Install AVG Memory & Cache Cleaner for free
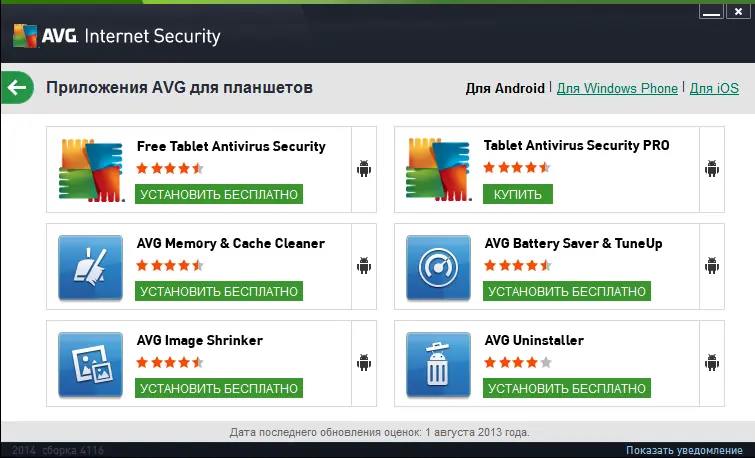755x458 pixels. tap(219, 291)
